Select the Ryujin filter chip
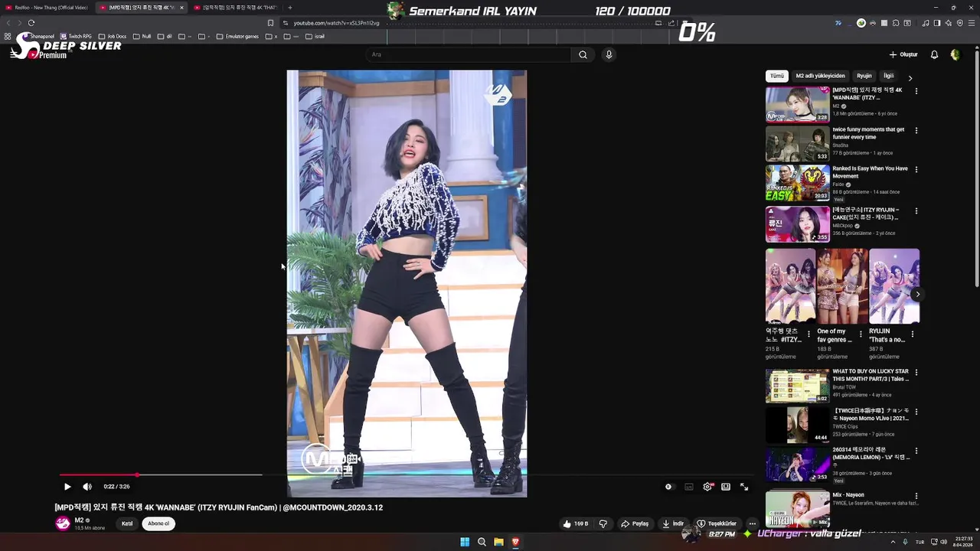980x551 pixels. point(864,76)
